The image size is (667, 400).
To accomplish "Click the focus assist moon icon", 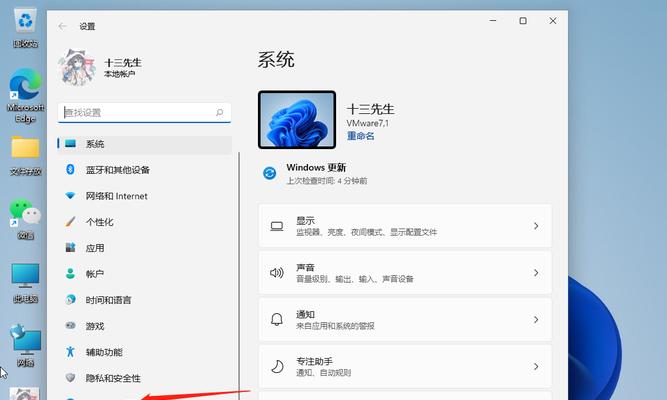I will click(277, 366).
